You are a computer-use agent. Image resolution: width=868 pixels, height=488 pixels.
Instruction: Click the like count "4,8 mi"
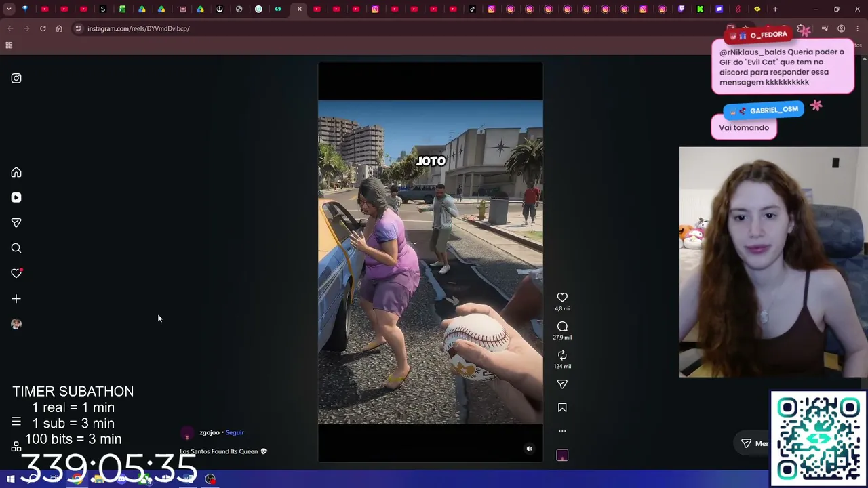tap(562, 308)
